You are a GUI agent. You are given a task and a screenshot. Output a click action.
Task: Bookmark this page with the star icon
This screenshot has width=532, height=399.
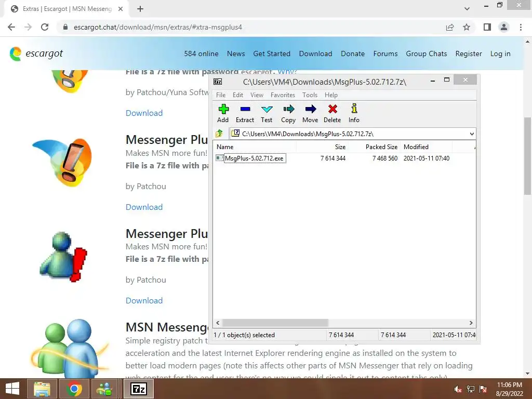(467, 27)
